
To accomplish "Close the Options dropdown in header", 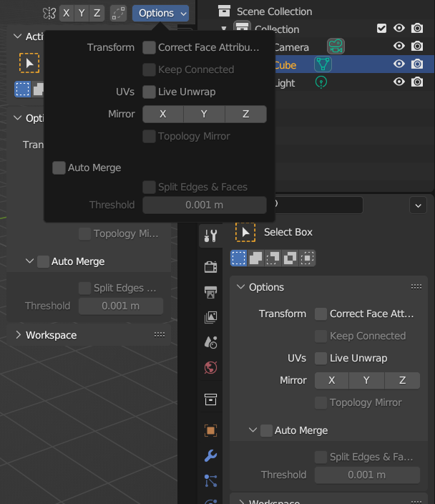I will 161,13.
